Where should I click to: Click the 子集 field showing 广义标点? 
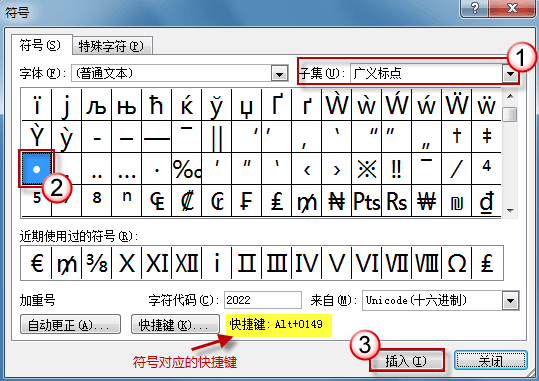pos(426,74)
